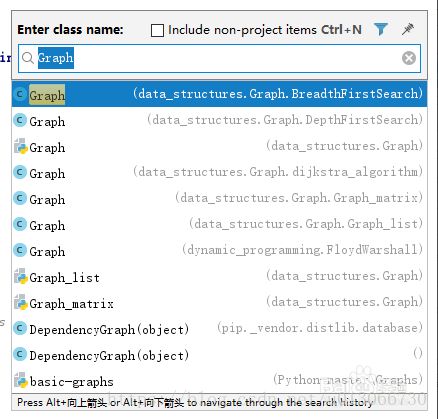This screenshot has height=419, width=438.
Task: Enable Include non-project items checkbox
Action: 157,30
